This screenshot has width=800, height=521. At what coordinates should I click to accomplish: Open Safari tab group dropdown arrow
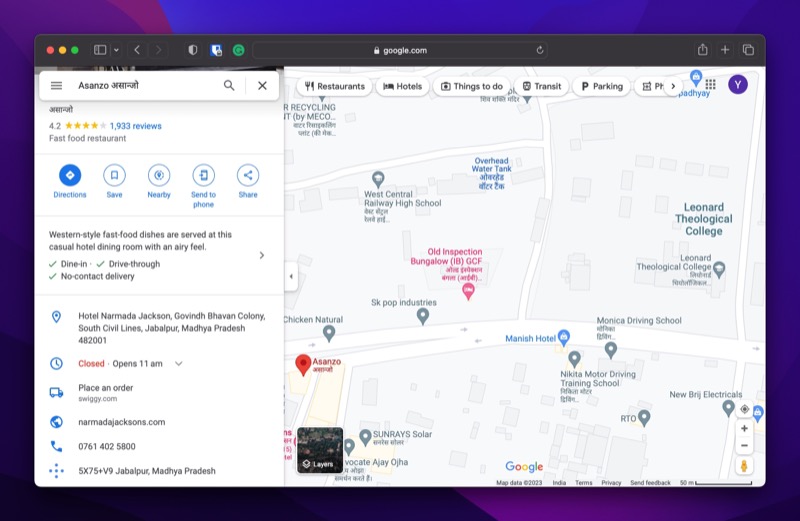(x=116, y=50)
